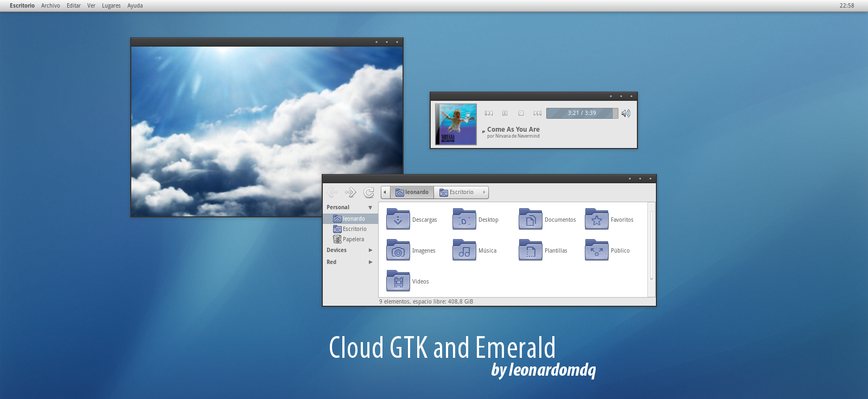Image resolution: width=868 pixels, height=399 pixels.
Task: Click the path bar right scroll arrow
Action: click(484, 192)
